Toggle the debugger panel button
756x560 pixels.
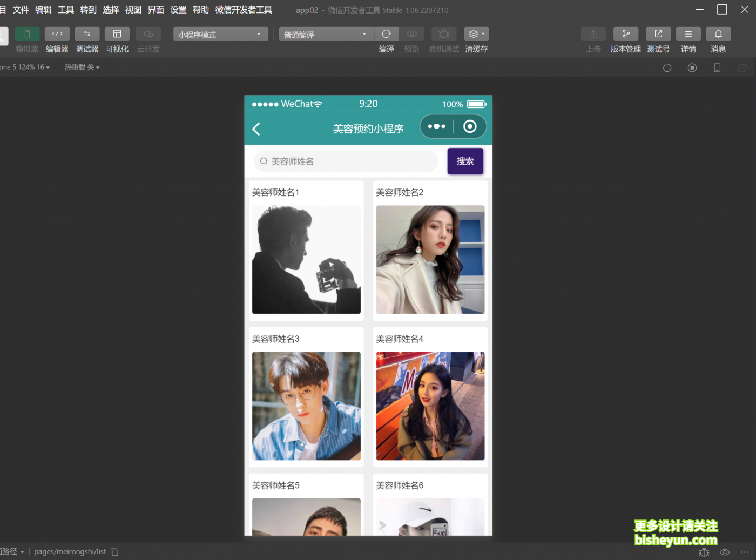pos(87,34)
